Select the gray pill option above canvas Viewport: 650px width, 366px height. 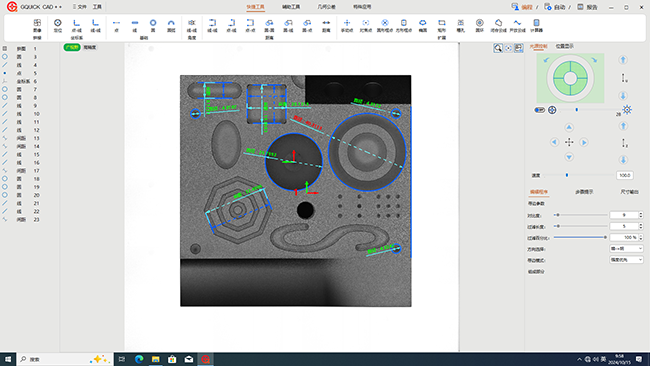[x=90, y=47]
